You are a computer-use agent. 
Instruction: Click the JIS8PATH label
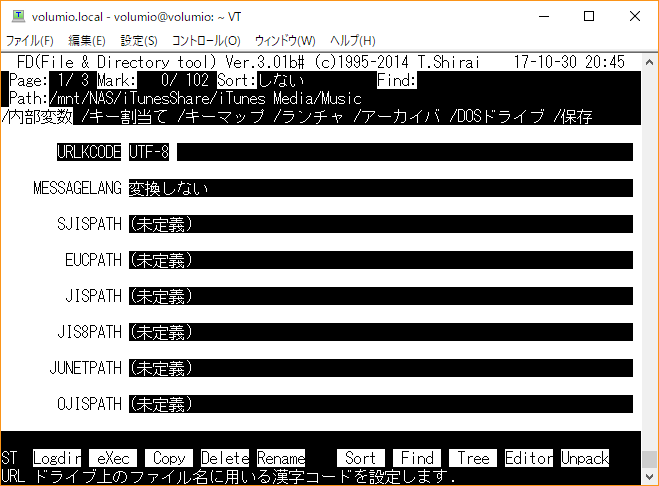(x=89, y=332)
